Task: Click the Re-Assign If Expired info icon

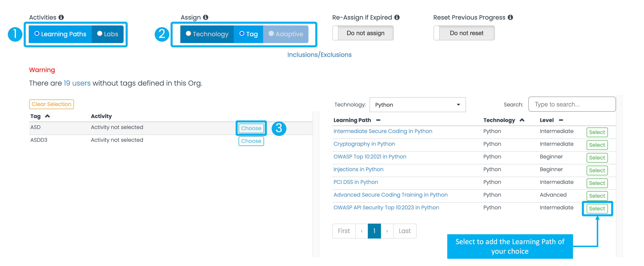Action: pyautogui.click(x=397, y=17)
